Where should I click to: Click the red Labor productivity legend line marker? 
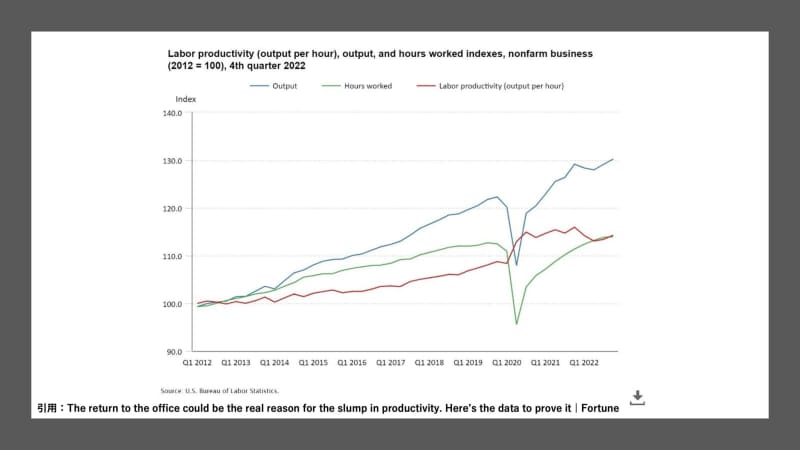pos(424,86)
